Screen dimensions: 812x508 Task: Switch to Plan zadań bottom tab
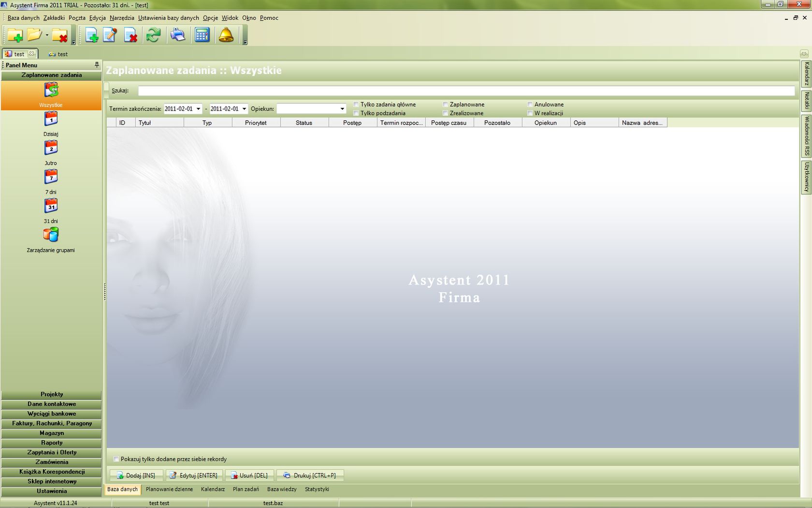pyautogui.click(x=246, y=489)
